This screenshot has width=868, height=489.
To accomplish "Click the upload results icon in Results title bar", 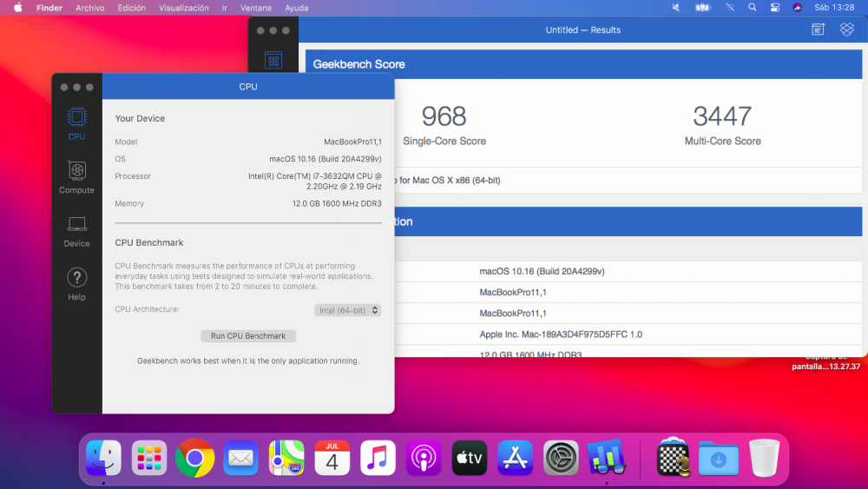I will tap(819, 30).
